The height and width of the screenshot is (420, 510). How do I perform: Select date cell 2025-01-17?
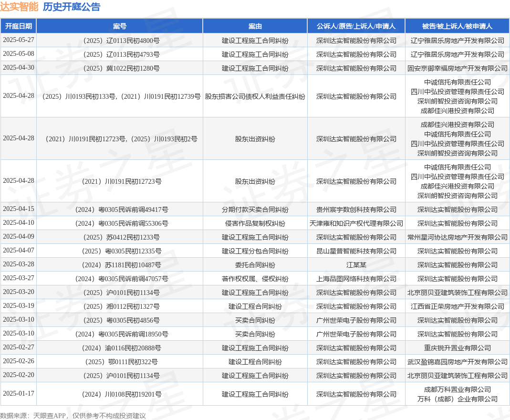19,394
